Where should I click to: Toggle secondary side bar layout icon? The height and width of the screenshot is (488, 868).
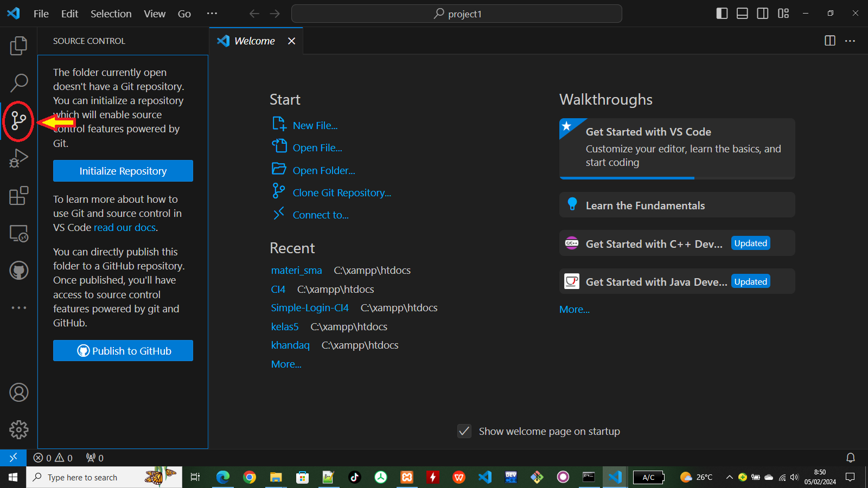pyautogui.click(x=763, y=14)
